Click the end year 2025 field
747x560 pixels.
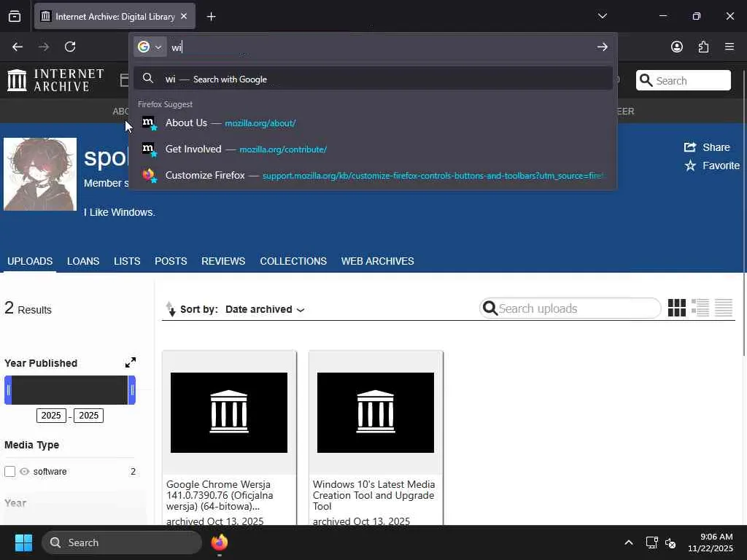(x=88, y=415)
